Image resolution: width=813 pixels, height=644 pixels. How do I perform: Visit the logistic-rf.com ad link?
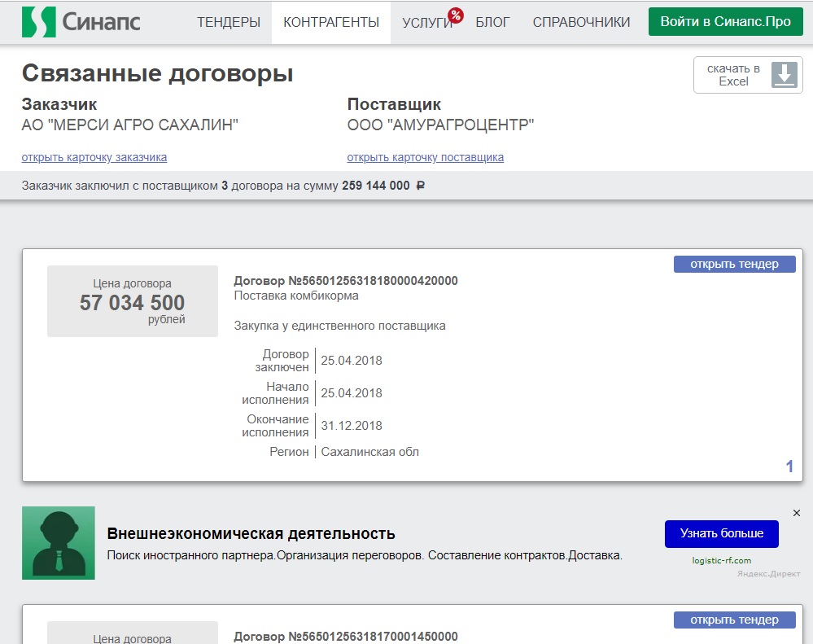point(721,560)
